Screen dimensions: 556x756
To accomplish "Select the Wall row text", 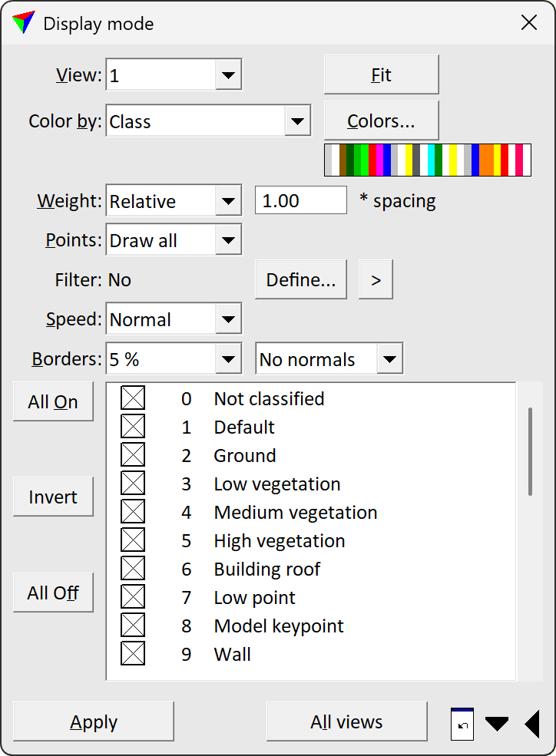I will [x=233, y=655].
